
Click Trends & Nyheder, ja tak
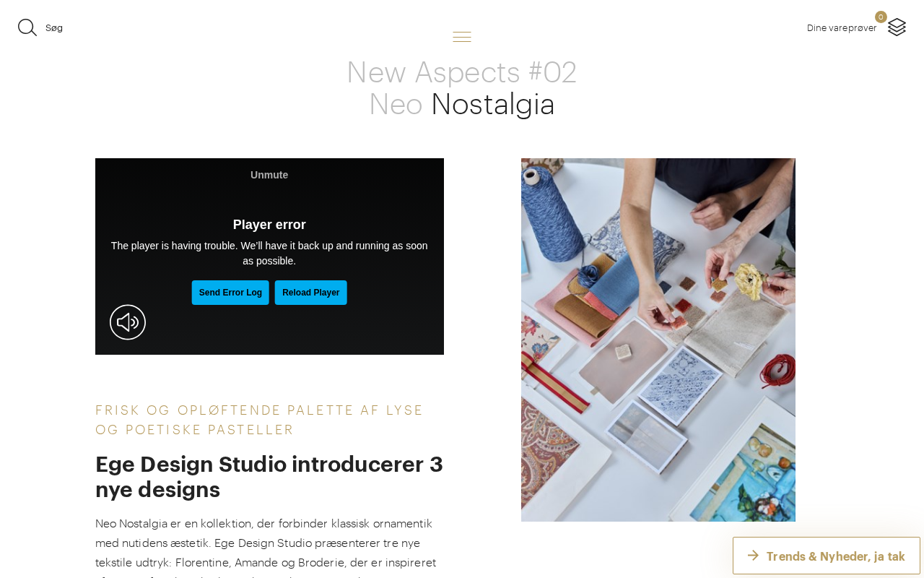point(835,556)
